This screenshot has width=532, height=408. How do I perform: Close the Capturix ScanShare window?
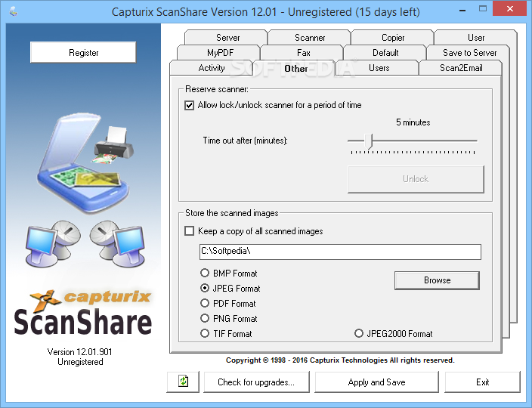point(509,9)
